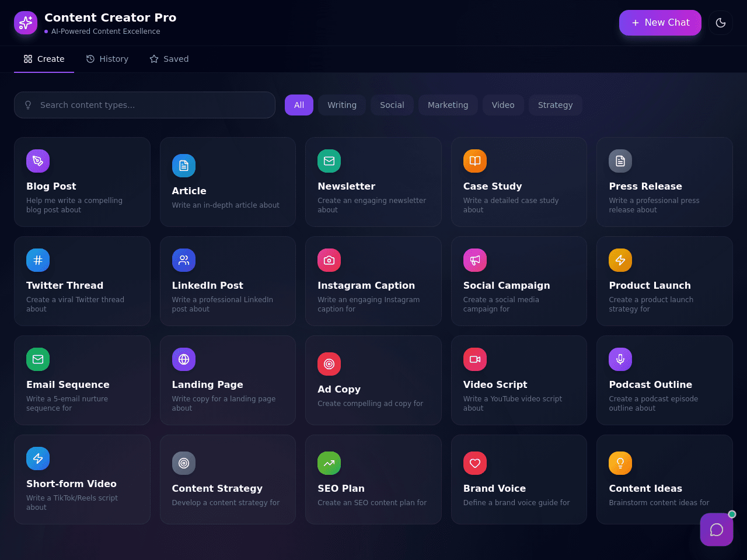Open the floating chat bubble button
This screenshot has height=560, width=747.
point(717,530)
